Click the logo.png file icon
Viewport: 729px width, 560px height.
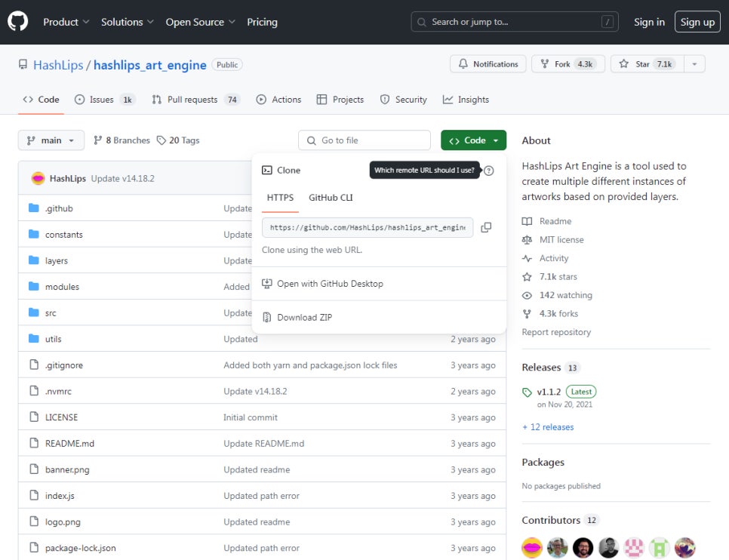pyautogui.click(x=33, y=521)
